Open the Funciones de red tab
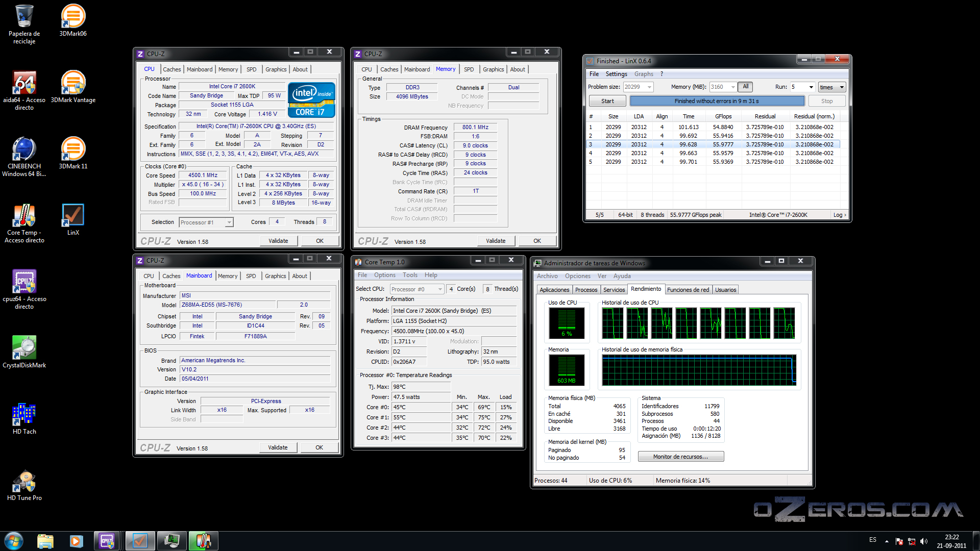The image size is (980, 551). [x=688, y=290]
